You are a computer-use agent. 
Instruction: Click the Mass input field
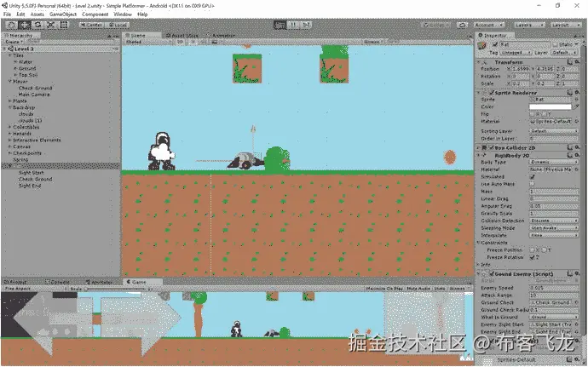(x=554, y=192)
